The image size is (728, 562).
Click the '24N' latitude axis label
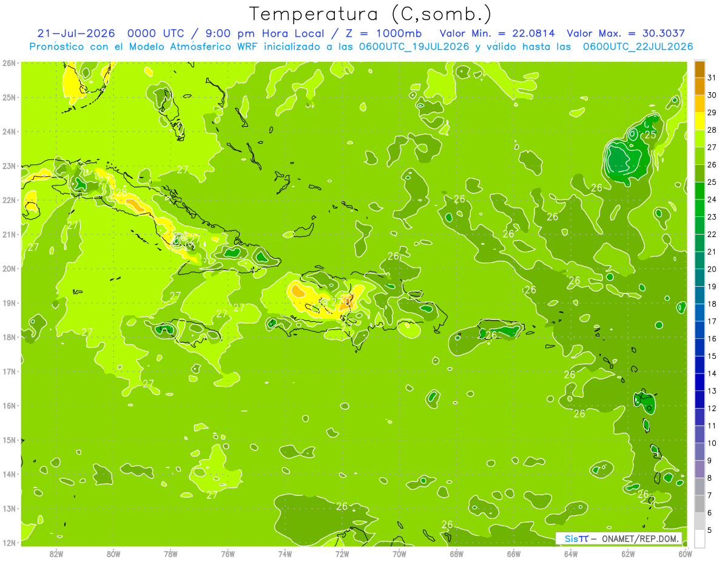8,132
